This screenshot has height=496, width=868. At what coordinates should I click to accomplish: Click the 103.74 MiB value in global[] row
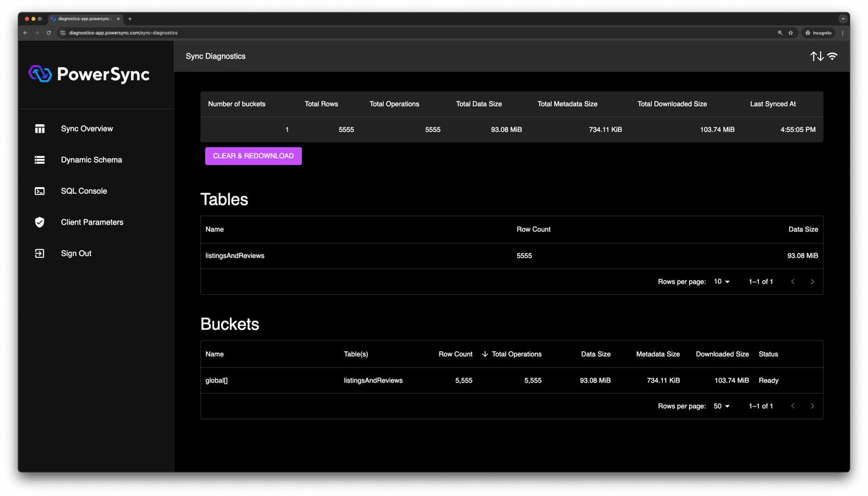(732, 380)
